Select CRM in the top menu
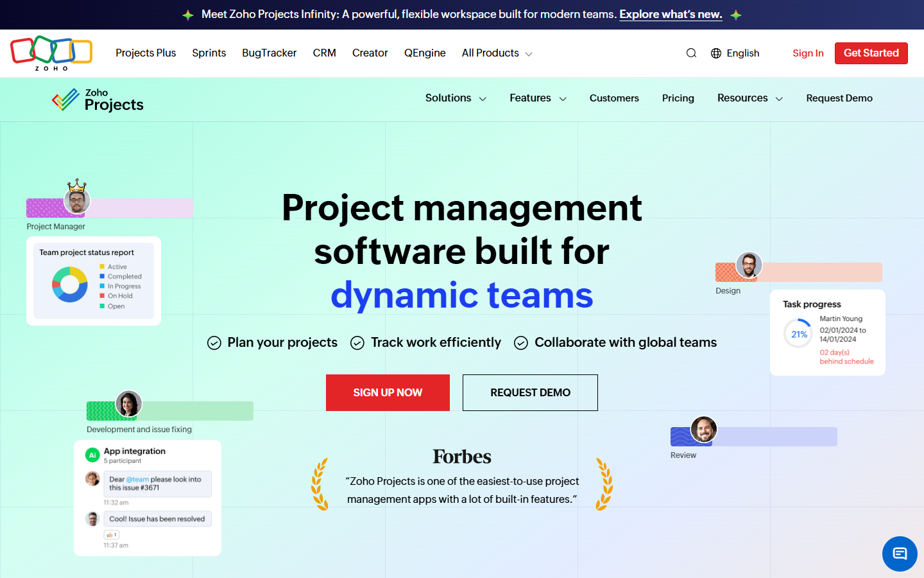Viewport: 924px width, 578px height. (325, 53)
